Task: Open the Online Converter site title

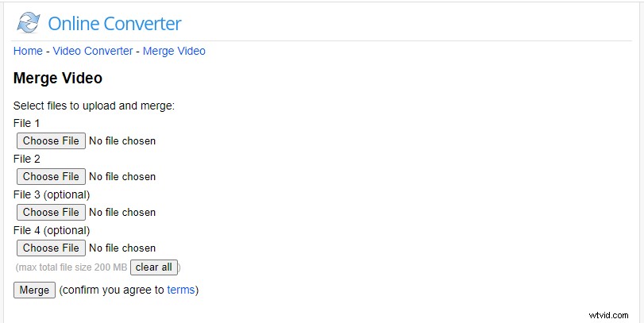Action: [114, 23]
